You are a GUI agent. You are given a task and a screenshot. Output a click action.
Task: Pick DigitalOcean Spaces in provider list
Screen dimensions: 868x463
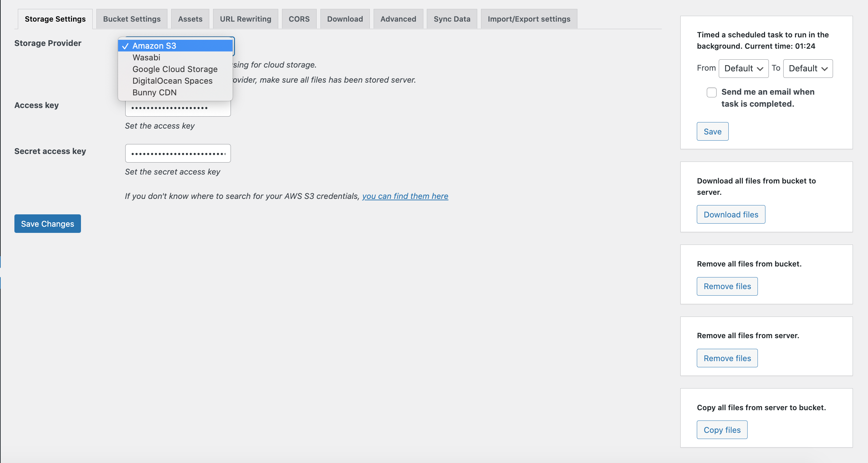click(172, 81)
